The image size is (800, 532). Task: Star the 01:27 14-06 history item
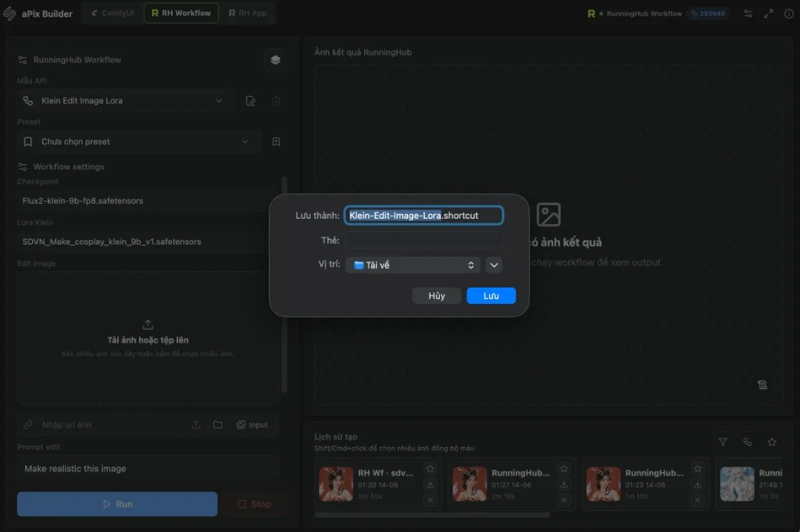coord(564,468)
